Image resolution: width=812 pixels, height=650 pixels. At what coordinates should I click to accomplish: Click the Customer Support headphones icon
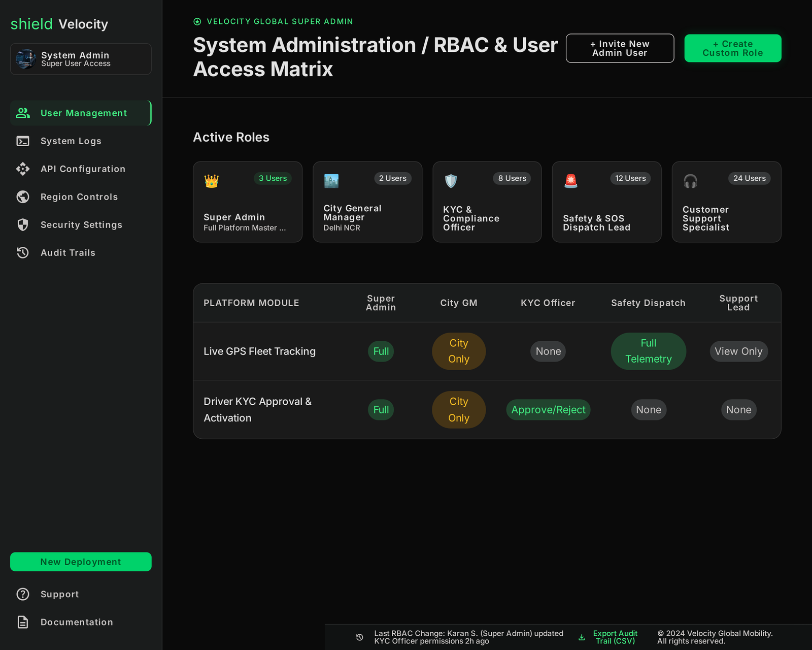[690, 181]
